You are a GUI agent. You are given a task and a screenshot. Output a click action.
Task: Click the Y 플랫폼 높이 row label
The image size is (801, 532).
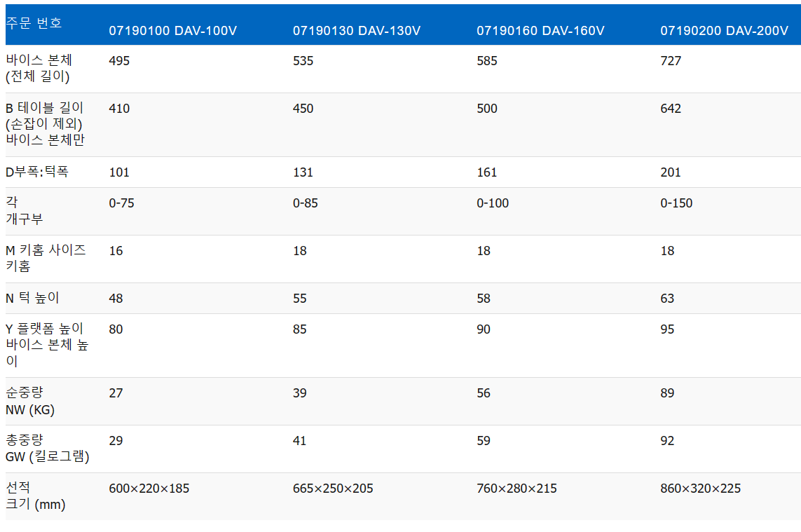[46, 345]
